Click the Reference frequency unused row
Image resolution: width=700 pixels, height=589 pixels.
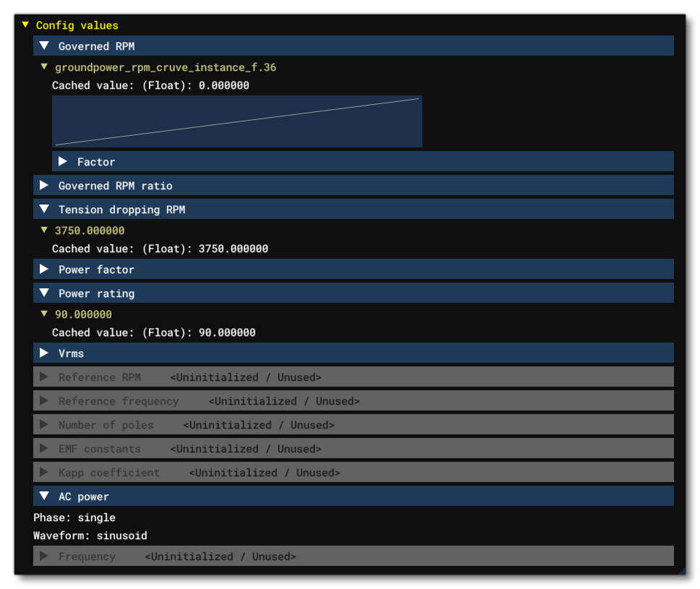tap(353, 401)
